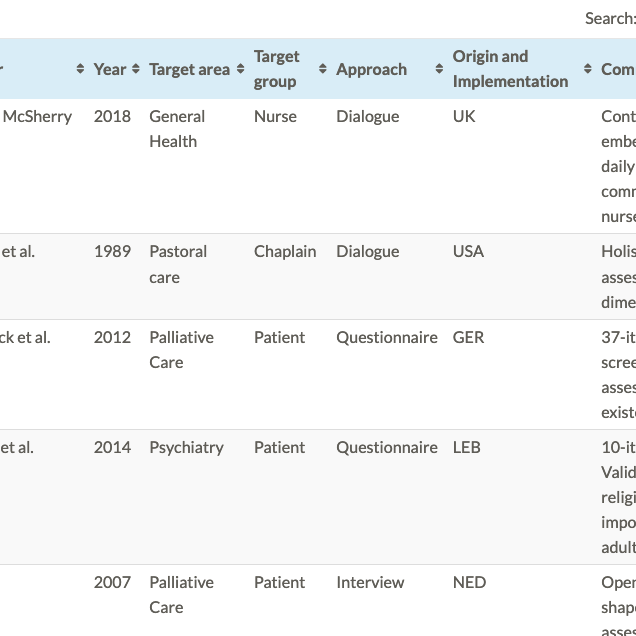Sort by Approach column header text
The width and height of the screenshot is (636, 636).
371,69
